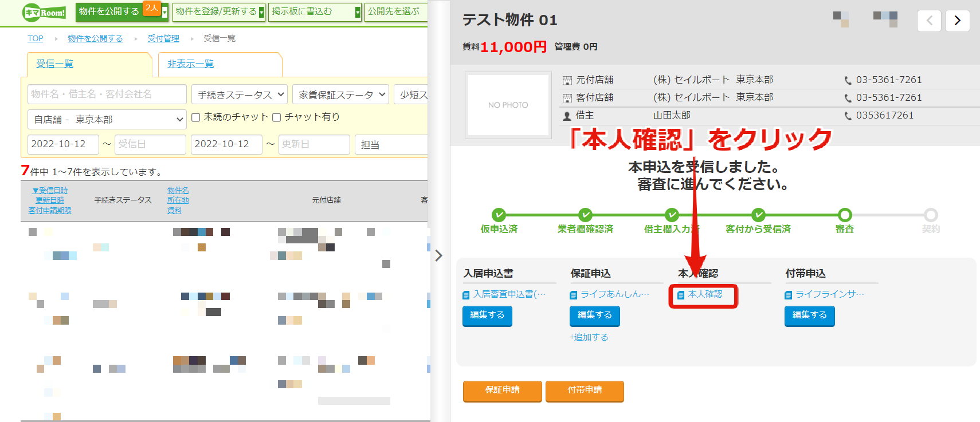This screenshot has width=980, height=422.
Task: Click the 入居審査申込書 document icon
Action: pyautogui.click(x=466, y=295)
